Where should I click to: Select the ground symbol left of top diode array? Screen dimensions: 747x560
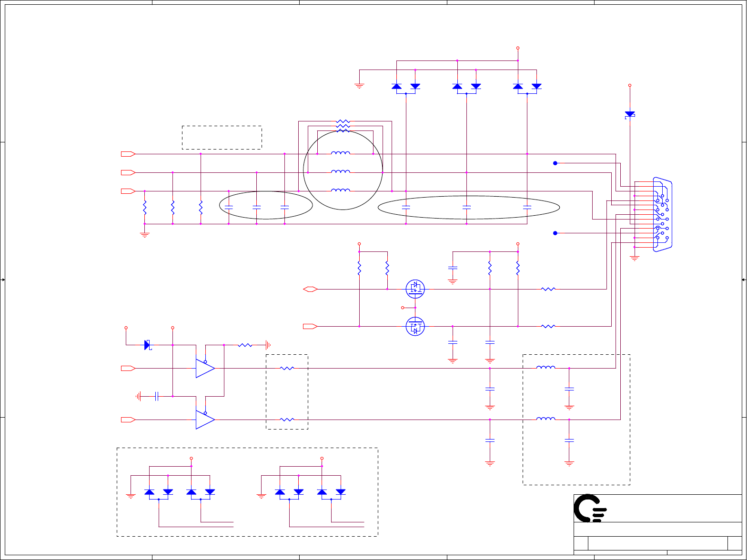coord(359,86)
